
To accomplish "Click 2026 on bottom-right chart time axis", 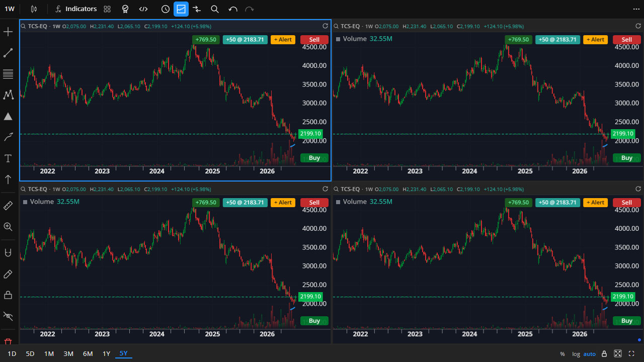I will pyautogui.click(x=580, y=334).
